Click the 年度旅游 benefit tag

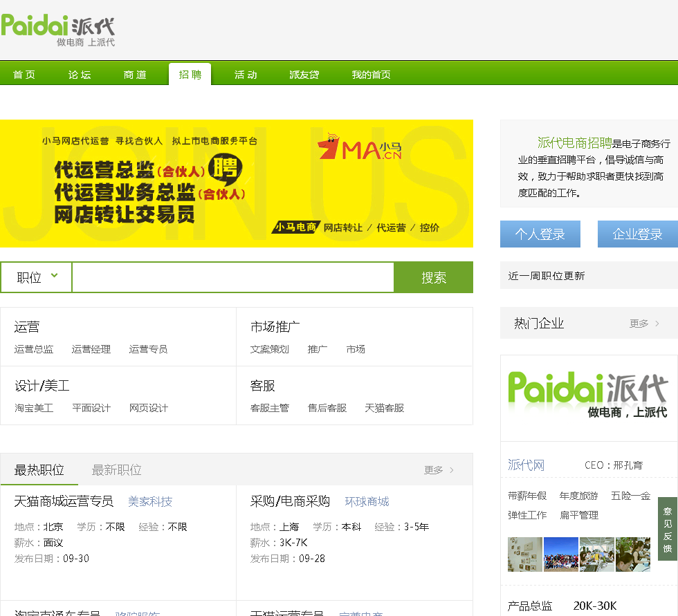coord(578,496)
